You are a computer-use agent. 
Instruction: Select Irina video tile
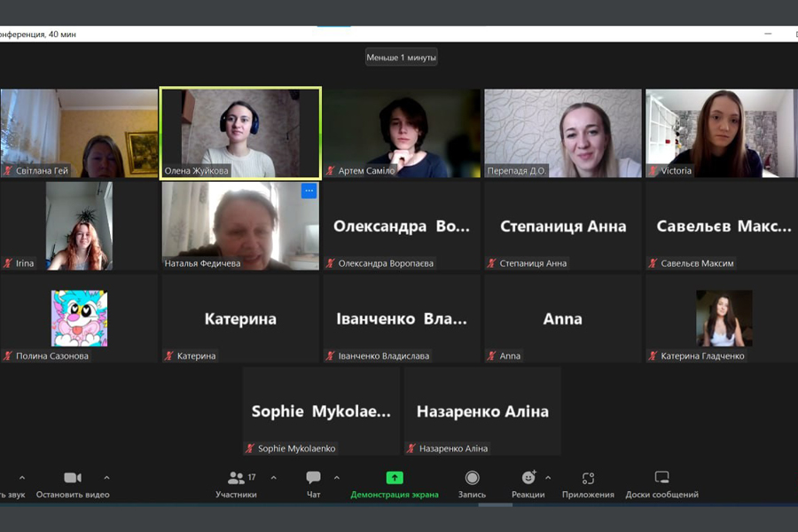coord(79,226)
